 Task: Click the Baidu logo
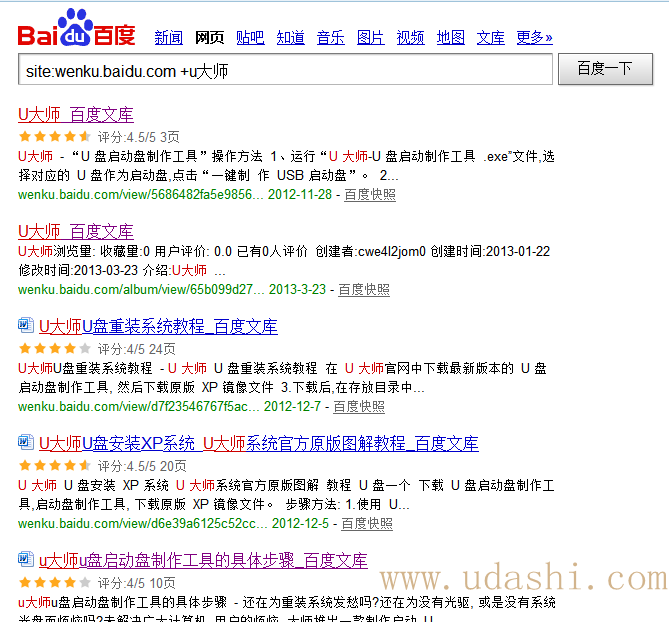click(x=76, y=27)
